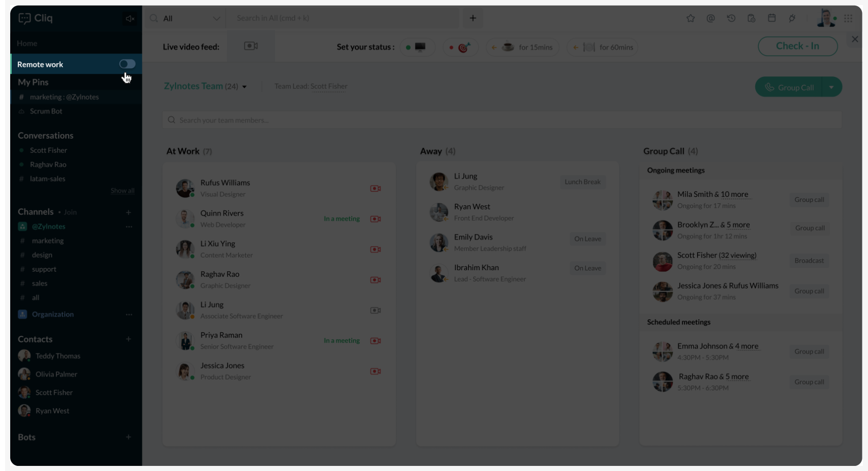This screenshot has width=868, height=471.
Task: Open @Zylnotes more options menu
Action: [129, 227]
